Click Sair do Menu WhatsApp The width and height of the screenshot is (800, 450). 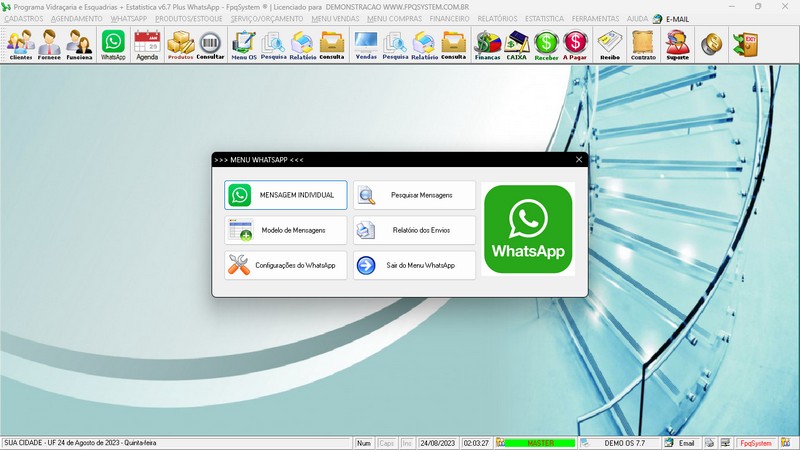click(414, 265)
